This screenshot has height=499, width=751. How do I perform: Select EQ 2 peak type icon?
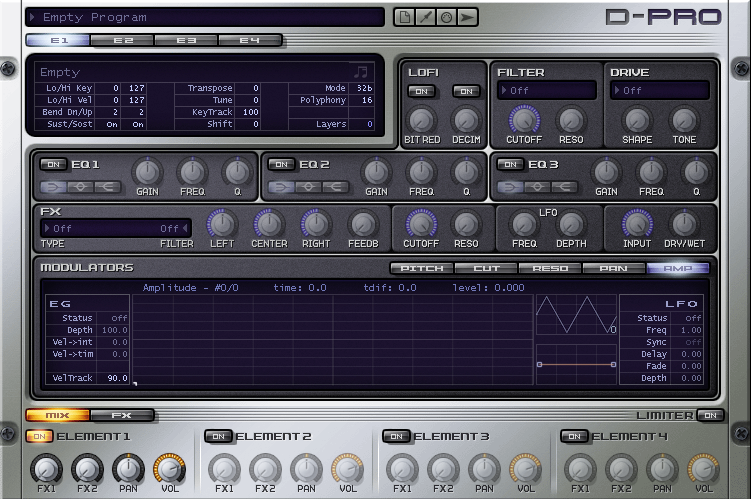308,187
